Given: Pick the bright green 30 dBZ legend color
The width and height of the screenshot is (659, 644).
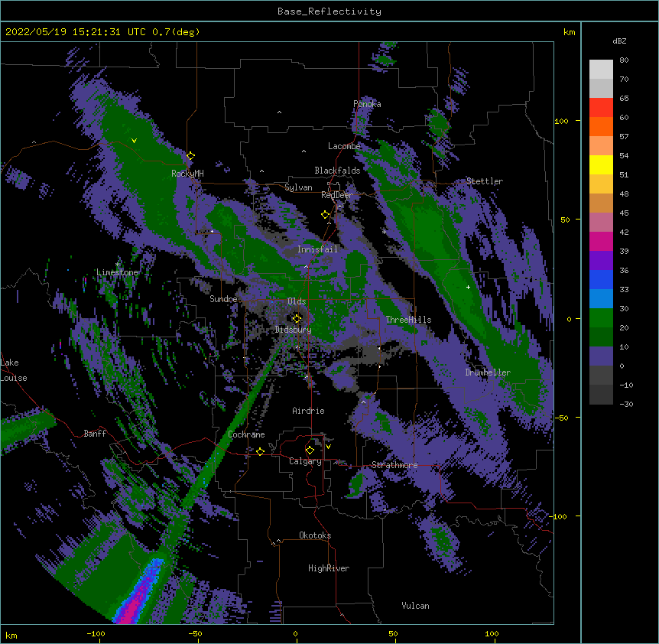Looking at the screenshot, I should pos(601,317).
